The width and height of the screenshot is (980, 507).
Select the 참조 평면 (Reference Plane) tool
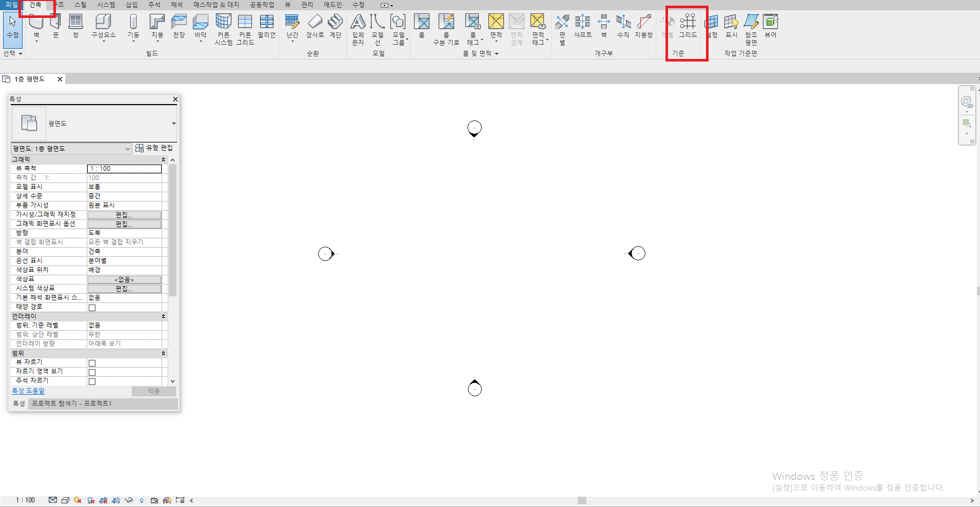point(751,29)
